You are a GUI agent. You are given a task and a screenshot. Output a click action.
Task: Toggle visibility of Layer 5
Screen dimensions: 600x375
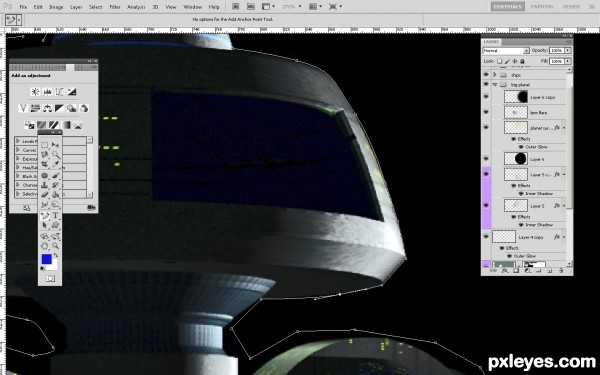coord(486,205)
